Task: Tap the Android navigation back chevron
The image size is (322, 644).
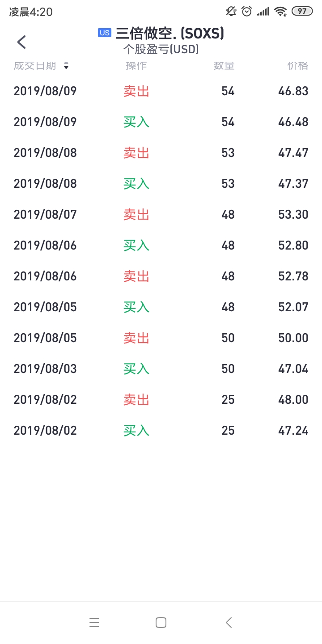Action: tap(229, 623)
